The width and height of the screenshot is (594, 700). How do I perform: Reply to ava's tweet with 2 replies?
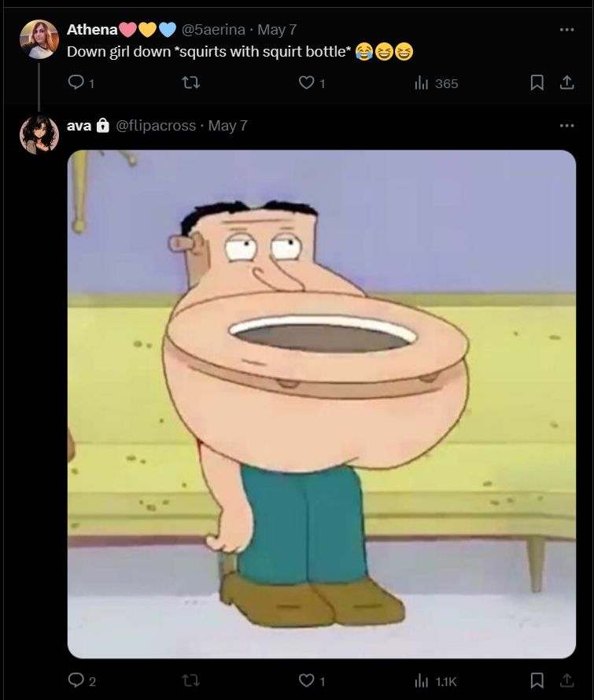coord(82,681)
